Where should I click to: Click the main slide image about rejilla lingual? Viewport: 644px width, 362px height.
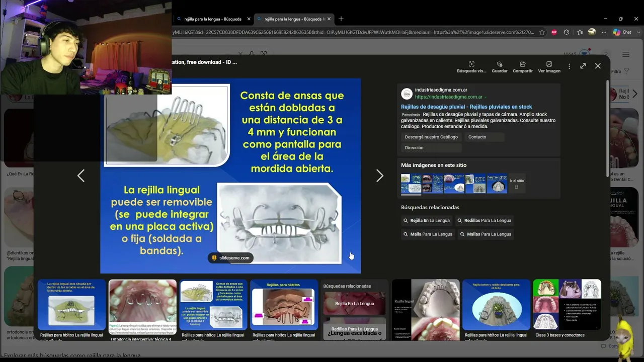click(x=230, y=175)
